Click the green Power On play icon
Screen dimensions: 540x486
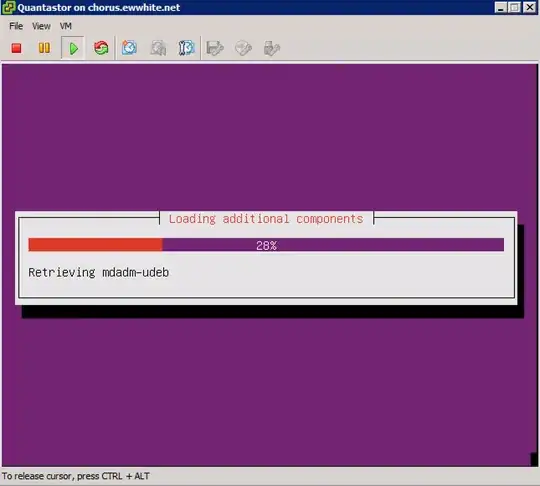click(x=73, y=48)
